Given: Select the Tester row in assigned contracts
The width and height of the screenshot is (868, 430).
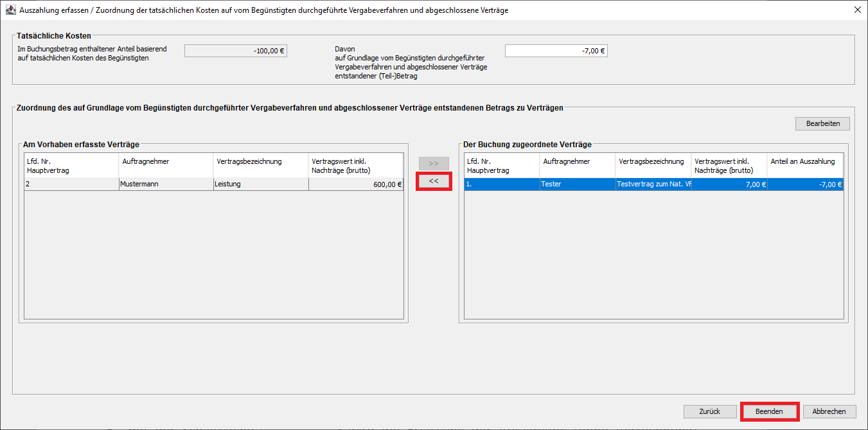Looking at the screenshot, I should coord(578,184).
